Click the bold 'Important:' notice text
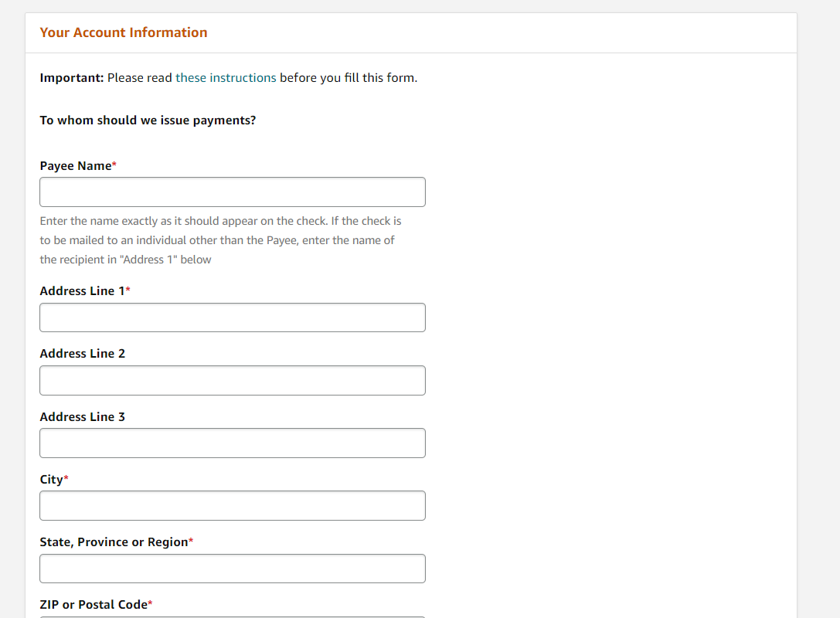 point(72,78)
